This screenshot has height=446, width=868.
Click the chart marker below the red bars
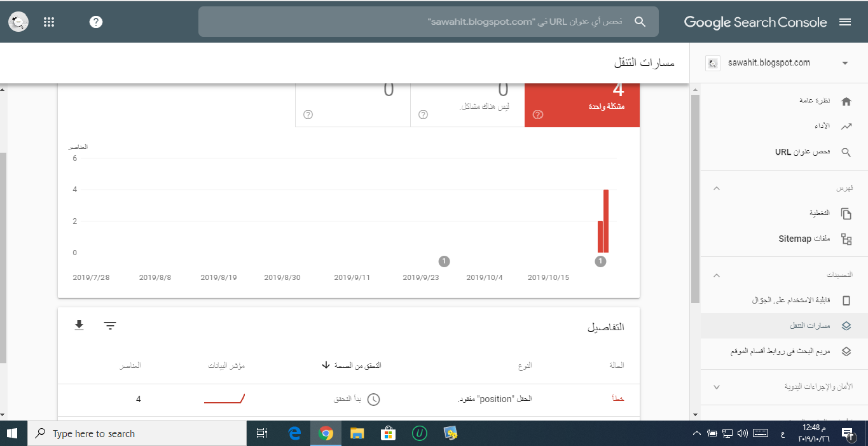point(600,261)
